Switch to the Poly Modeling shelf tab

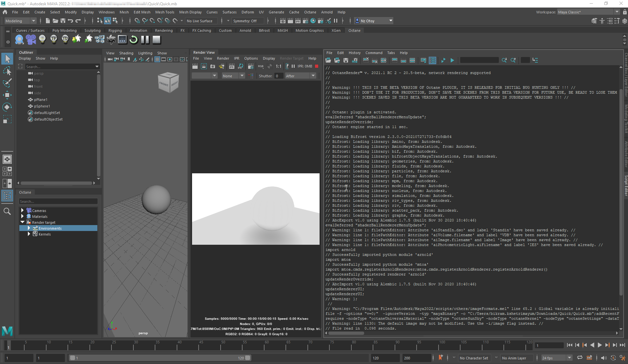pos(65,30)
